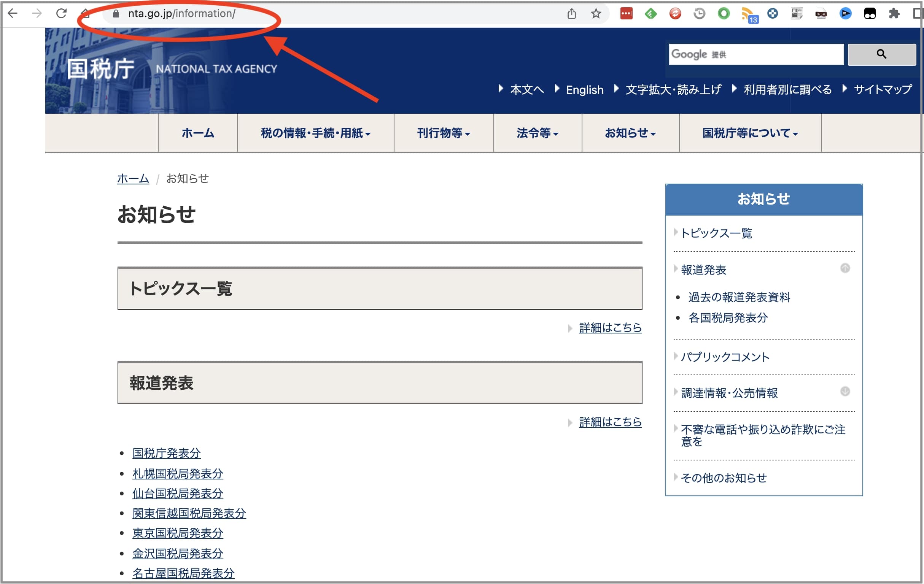Open 国税庁等について dropdown menu
This screenshot has height=584, width=924.
coord(750,133)
